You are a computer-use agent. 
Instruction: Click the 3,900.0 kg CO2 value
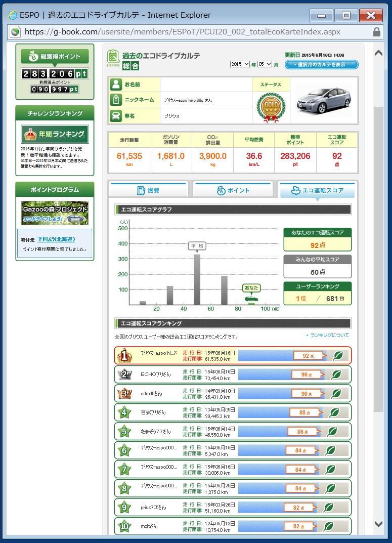[213, 156]
